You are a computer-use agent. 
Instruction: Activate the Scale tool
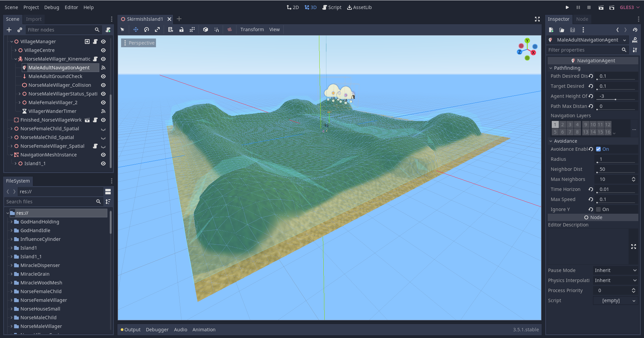click(x=157, y=29)
